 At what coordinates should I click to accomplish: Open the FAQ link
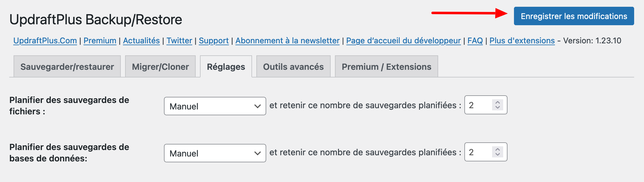pyautogui.click(x=475, y=41)
